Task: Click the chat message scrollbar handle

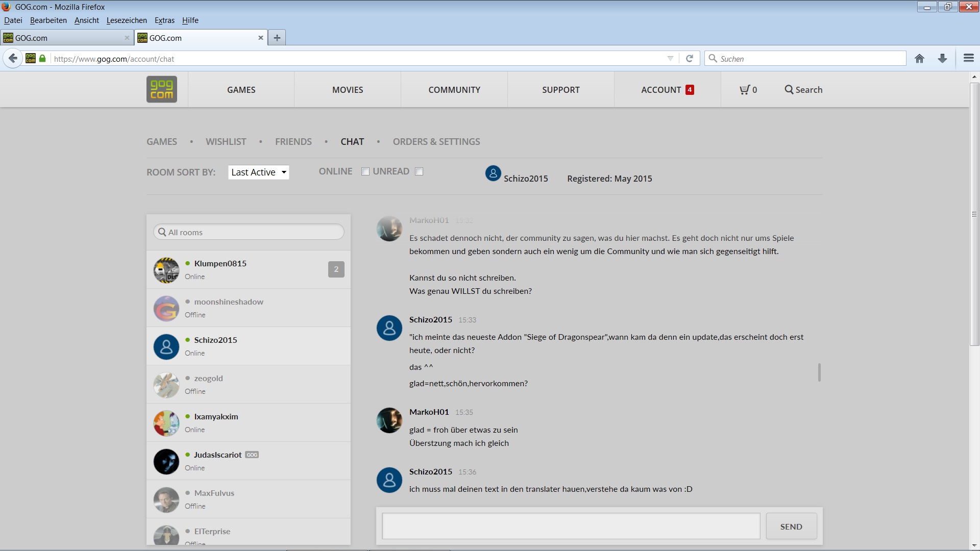Action: [x=819, y=372]
